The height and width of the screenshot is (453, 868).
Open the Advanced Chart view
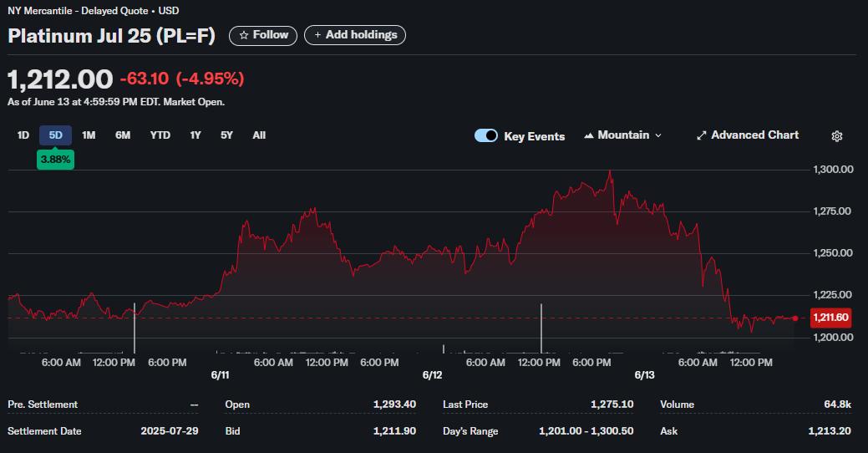pyautogui.click(x=748, y=135)
